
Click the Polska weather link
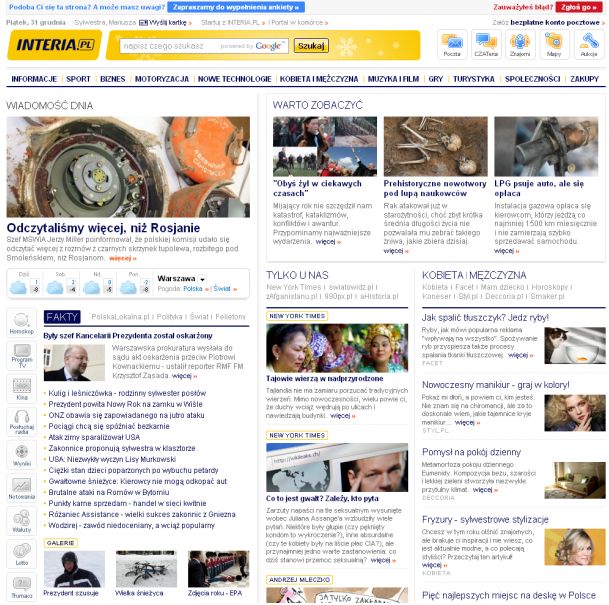(x=193, y=289)
